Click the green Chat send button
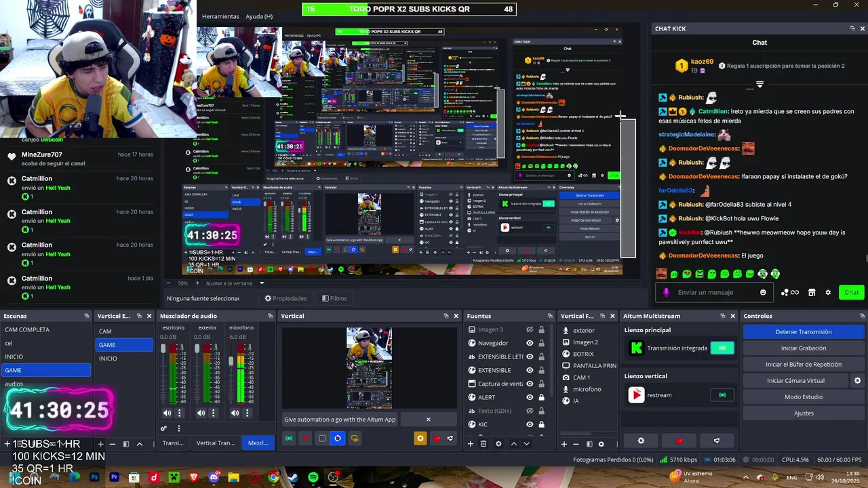 click(x=852, y=292)
